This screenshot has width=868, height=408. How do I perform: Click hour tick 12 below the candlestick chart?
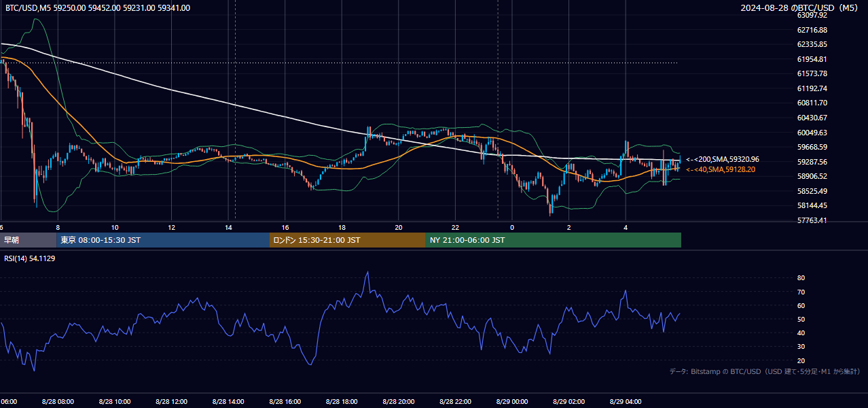point(172,227)
